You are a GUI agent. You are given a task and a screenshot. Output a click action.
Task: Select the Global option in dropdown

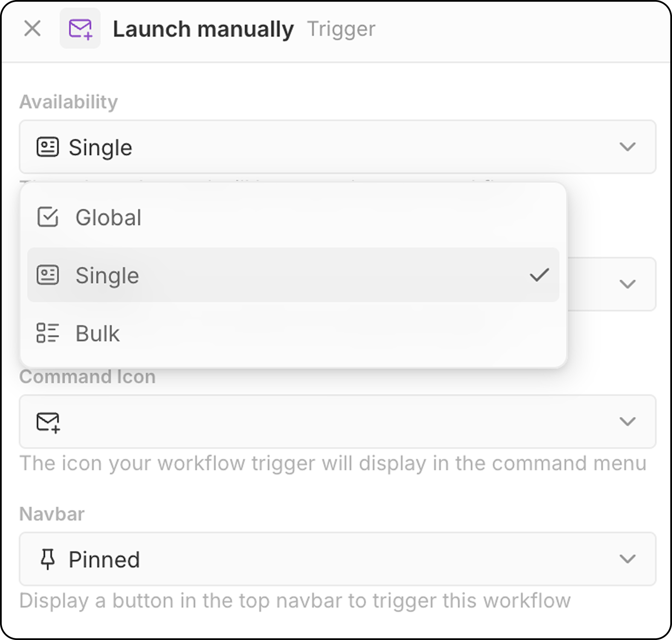coord(293,218)
